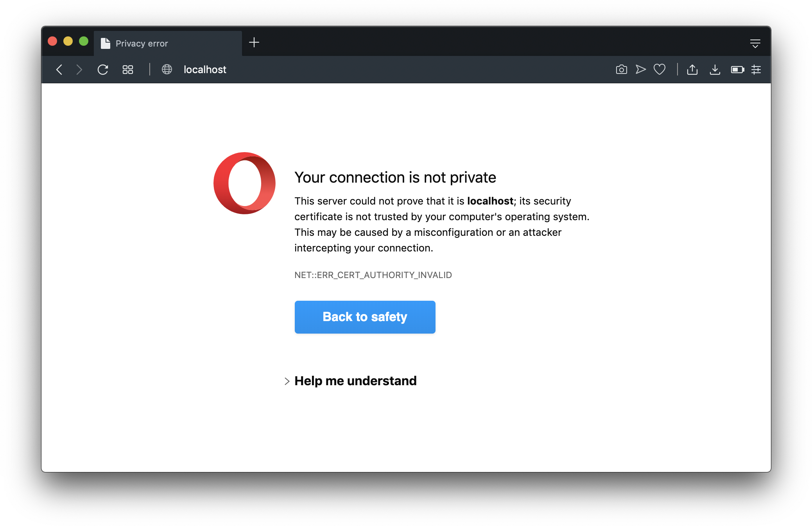The image size is (812, 526).
Task: Open My Flow send arrow icon
Action: point(640,69)
